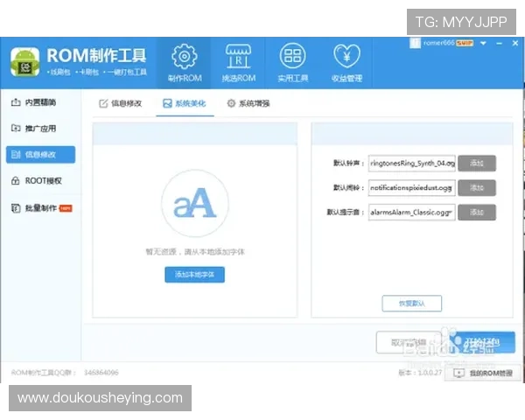Viewport: 525px width, 420px height.
Task: Open the user account dropdown arrow
Action: 483,43
